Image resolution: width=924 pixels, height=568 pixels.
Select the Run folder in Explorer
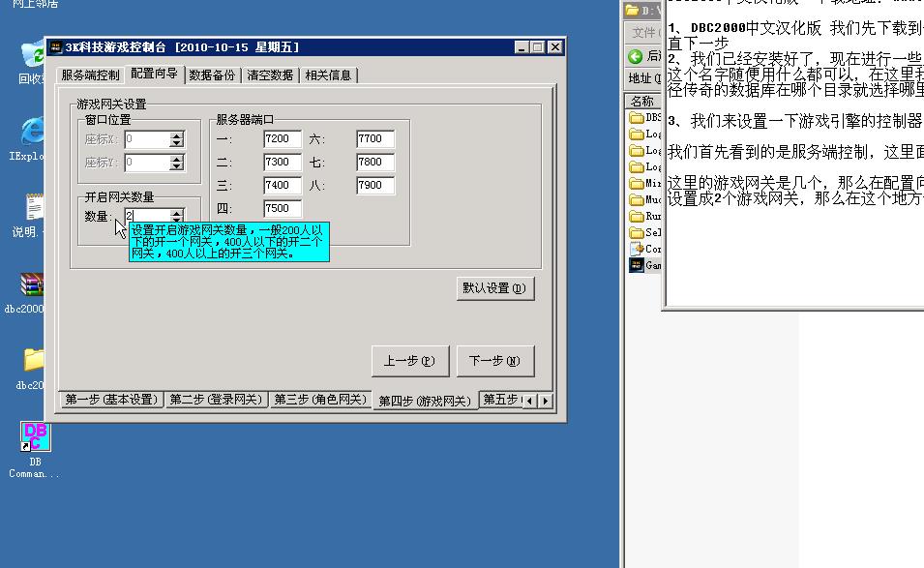point(645,216)
